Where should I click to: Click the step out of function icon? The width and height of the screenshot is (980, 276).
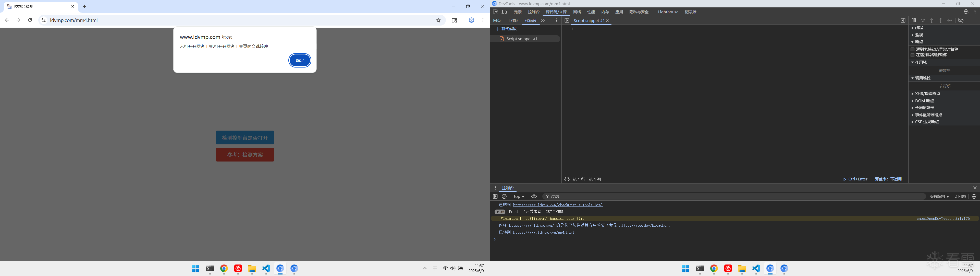(940, 20)
